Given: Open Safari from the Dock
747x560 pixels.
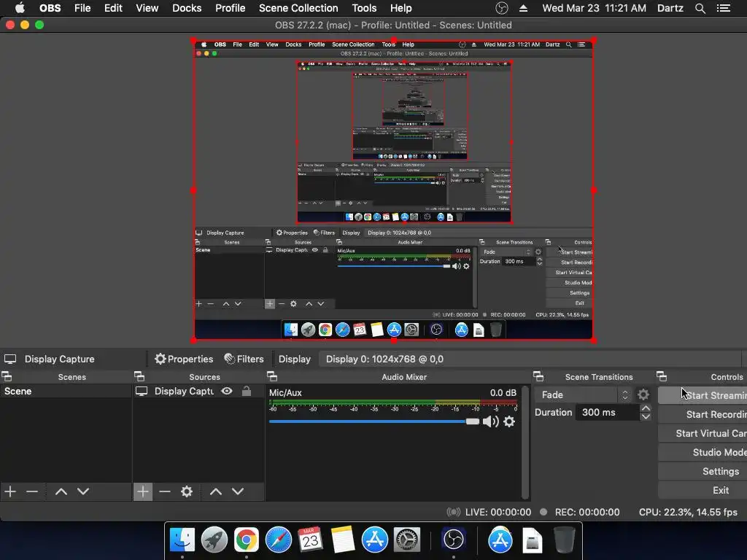Looking at the screenshot, I should pyautogui.click(x=278, y=540).
